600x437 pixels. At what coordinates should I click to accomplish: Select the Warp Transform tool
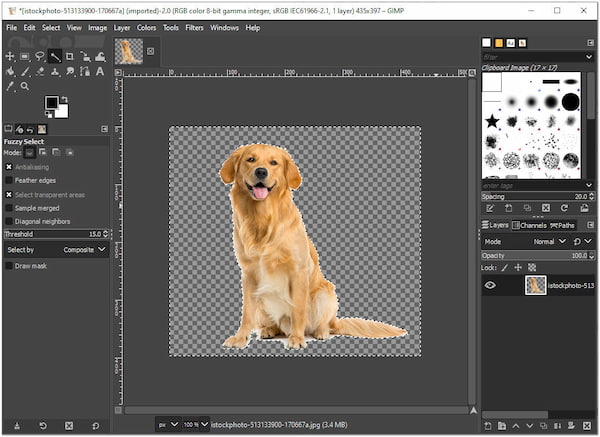100,57
